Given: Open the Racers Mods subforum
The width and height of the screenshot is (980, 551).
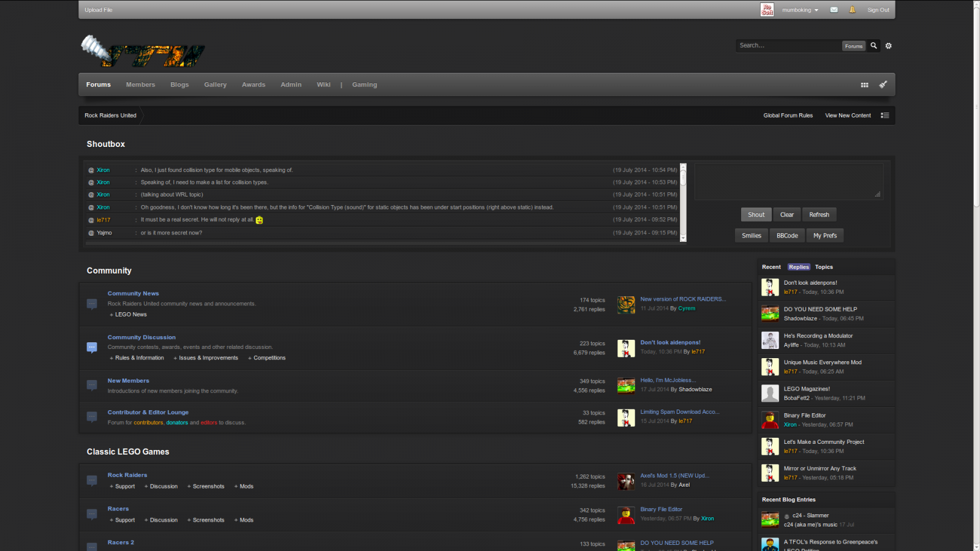Looking at the screenshot, I should (246, 520).
